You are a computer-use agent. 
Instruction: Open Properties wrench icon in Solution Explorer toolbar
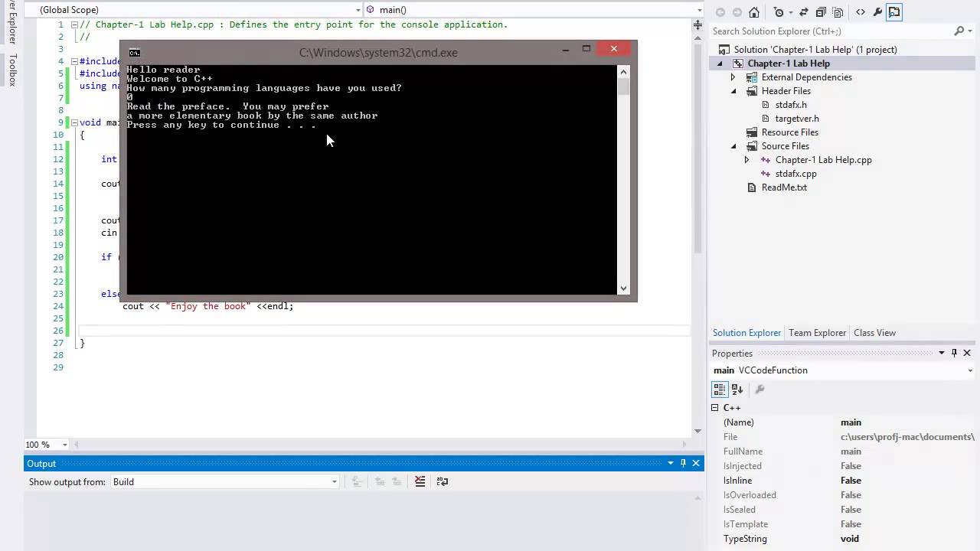[x=877, y=12]
